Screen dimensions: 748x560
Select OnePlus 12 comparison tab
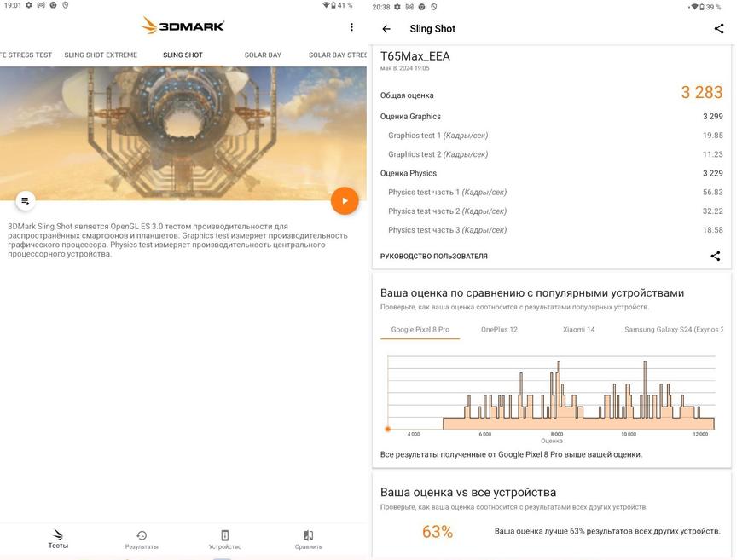(x=499, y=329)
